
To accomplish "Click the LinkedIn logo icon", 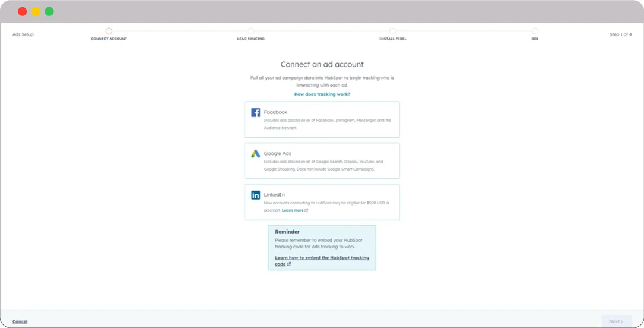I will 255,195.
